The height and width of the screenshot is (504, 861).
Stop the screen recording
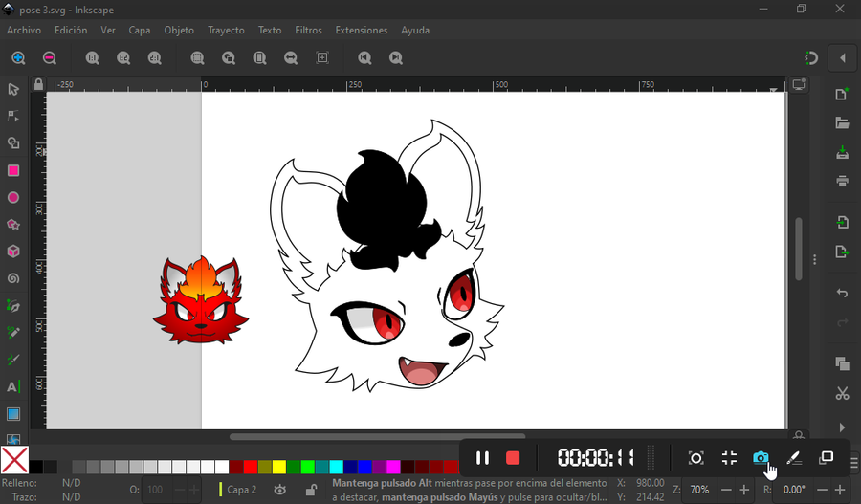click(513, 458)
